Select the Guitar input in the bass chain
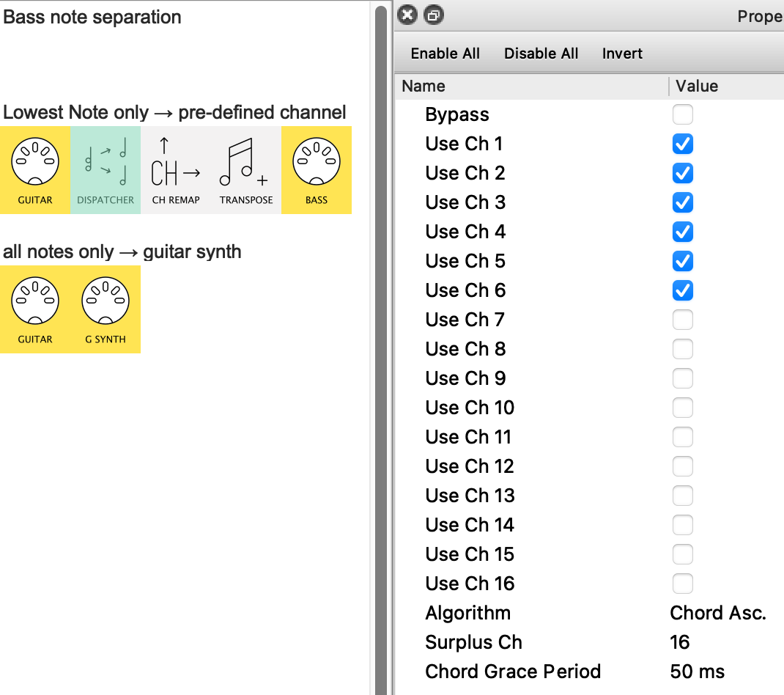The height and width of the screenshot is (695, 784). click(35, 170)
